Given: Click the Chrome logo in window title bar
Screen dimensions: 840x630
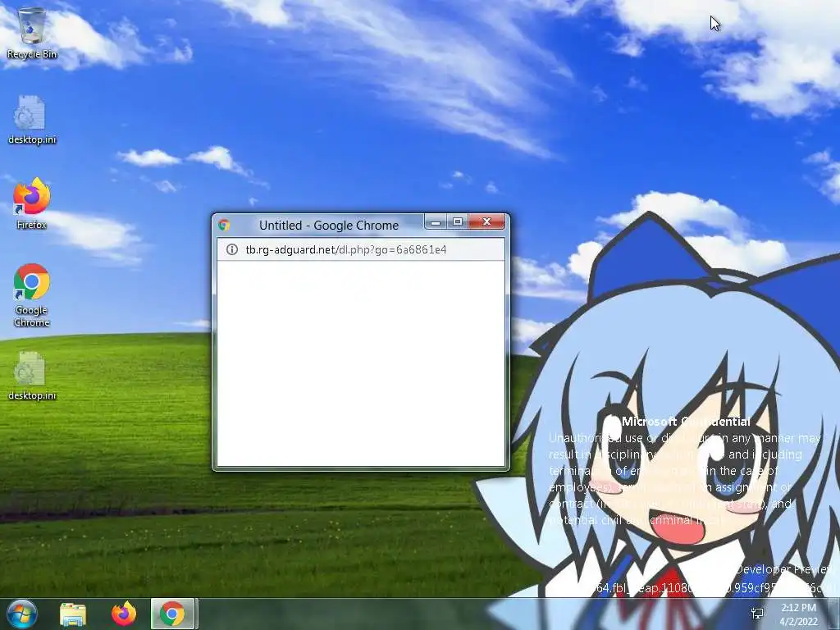Looking at the screenshot, I should (x=225, y=225).
